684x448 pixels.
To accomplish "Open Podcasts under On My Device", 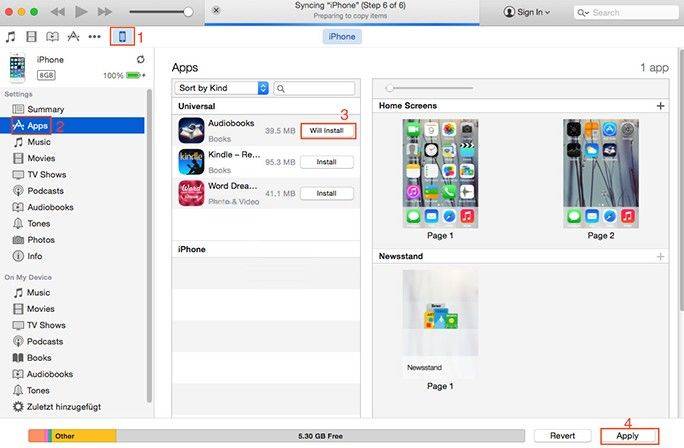I will 72,342.
